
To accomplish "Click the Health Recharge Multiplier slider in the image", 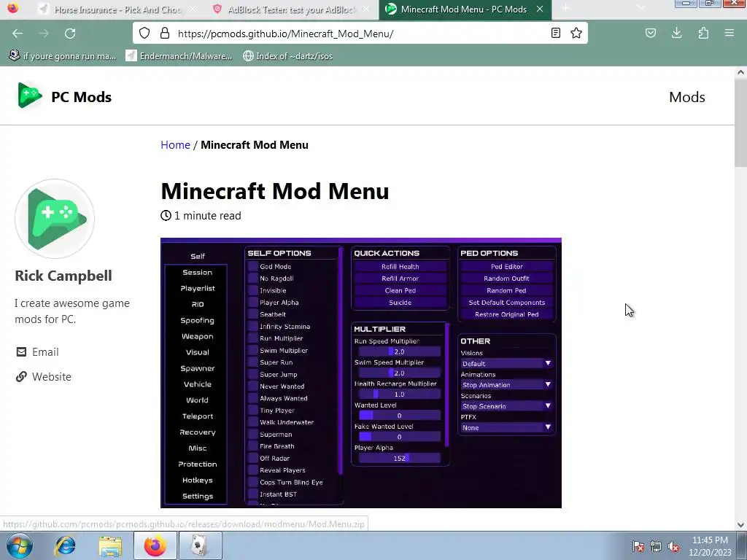I will point(399,394).
